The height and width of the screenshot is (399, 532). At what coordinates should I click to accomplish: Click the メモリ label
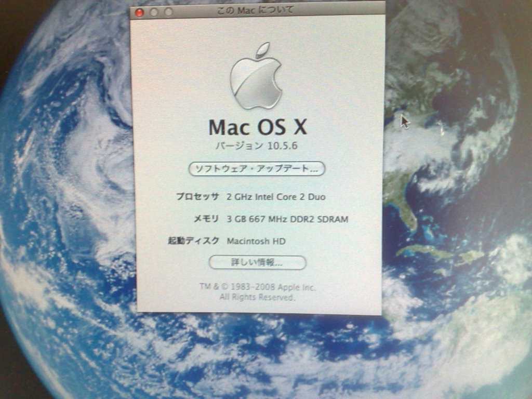[x=206, y=219]
